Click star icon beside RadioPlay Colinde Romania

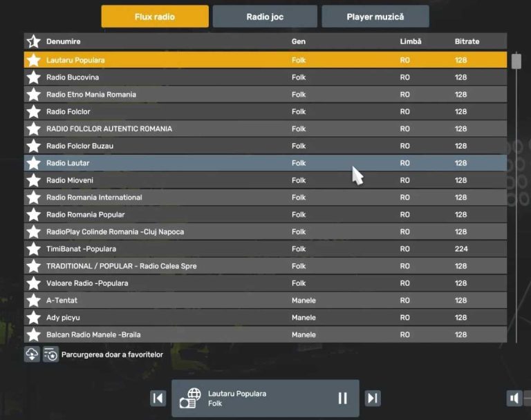click(x=34, y=232)
